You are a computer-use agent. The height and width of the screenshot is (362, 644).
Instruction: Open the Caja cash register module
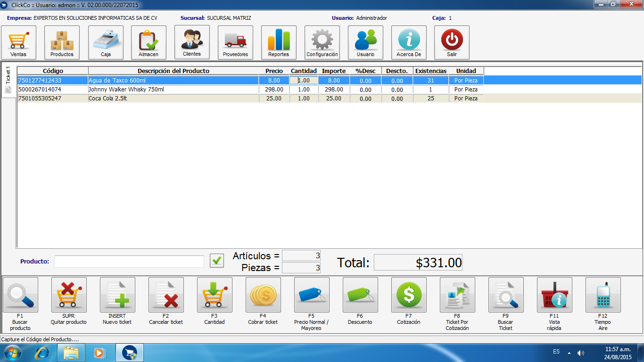click(x=106, y=42)
